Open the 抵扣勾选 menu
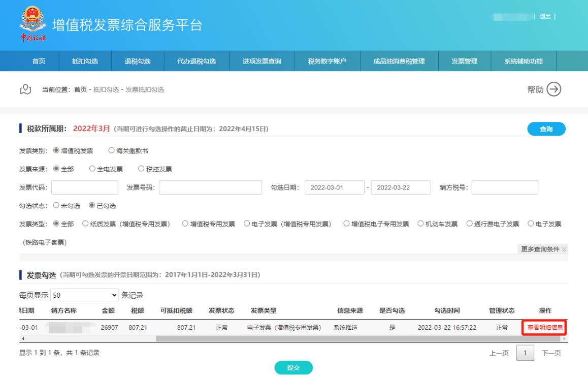 85,61
